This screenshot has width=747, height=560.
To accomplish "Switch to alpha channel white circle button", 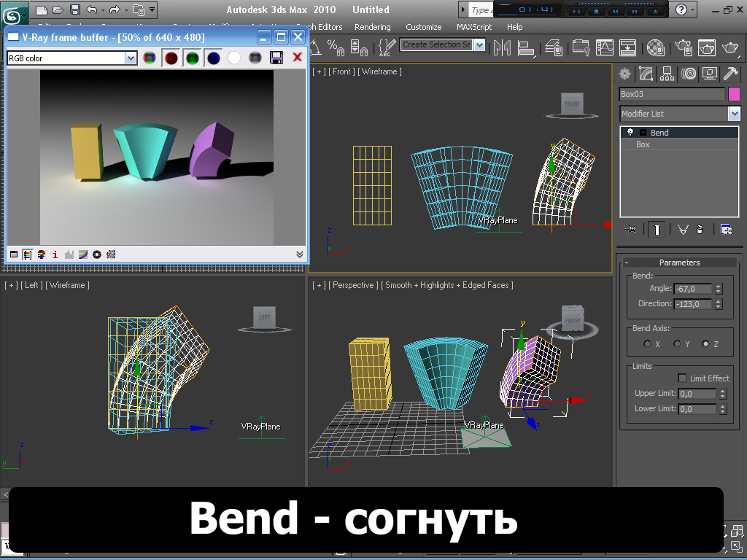I will coord(233,58).
